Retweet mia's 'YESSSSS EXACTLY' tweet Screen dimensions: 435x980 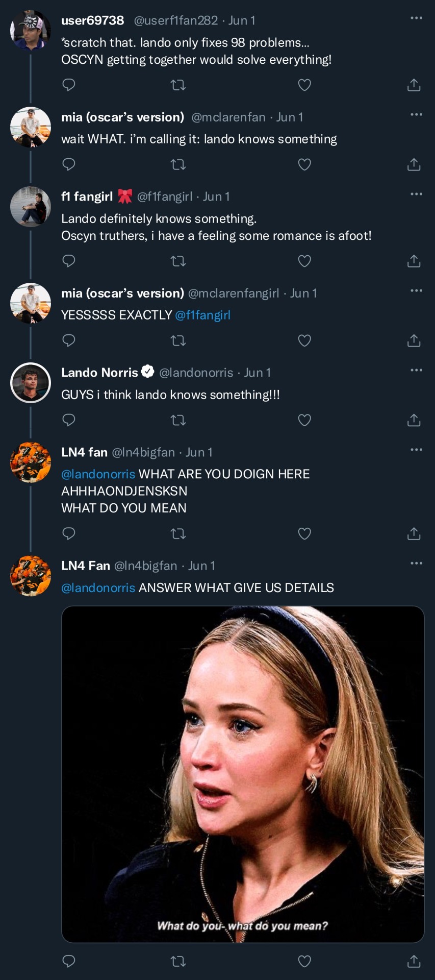pyautogui.click(x=178, y=340)
